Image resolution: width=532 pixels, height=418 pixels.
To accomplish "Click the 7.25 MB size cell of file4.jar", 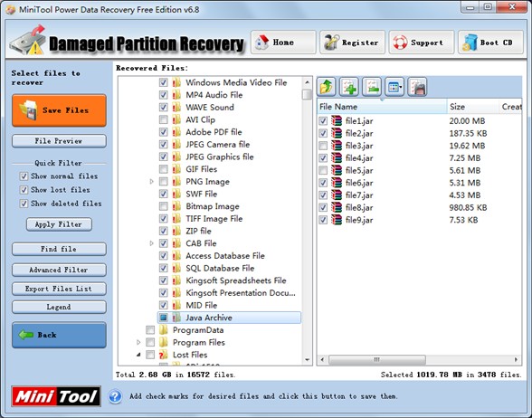I will (465, 158).
